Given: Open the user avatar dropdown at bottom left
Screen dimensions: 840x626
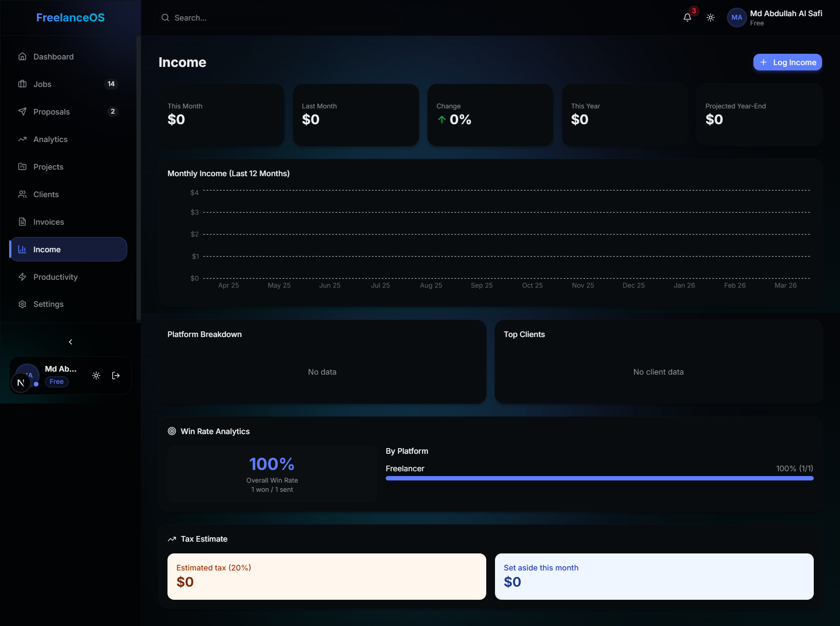Looking at the screenshot, I should tap(27, 376).
